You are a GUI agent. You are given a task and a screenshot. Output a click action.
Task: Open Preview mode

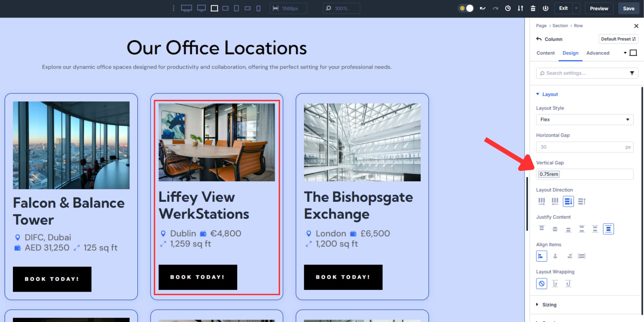coord(599,8)
